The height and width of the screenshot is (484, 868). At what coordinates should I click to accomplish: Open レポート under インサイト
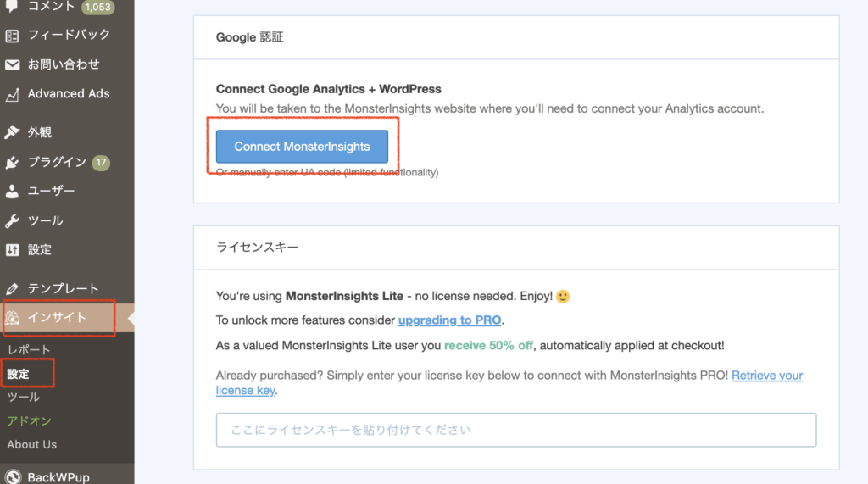29,350
